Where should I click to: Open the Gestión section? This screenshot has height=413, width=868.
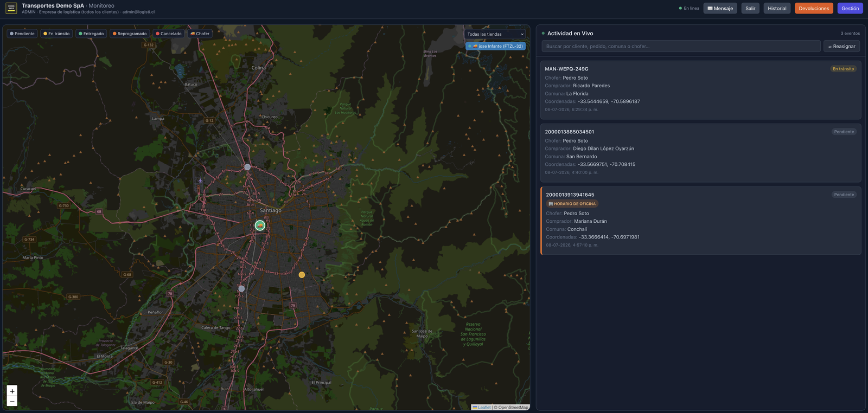[850, 8]
